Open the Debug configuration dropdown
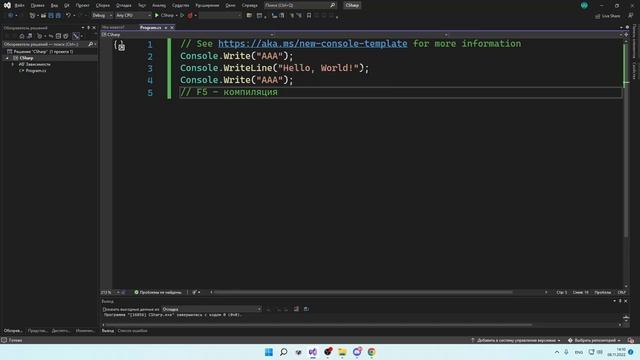 (102, 16)
